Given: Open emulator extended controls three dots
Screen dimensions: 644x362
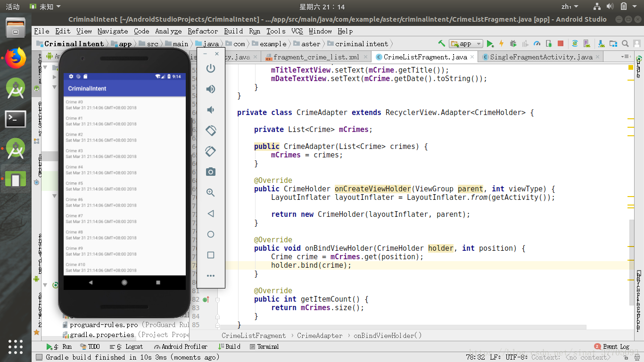Looking at the screenshot, I should coord(211,276).
